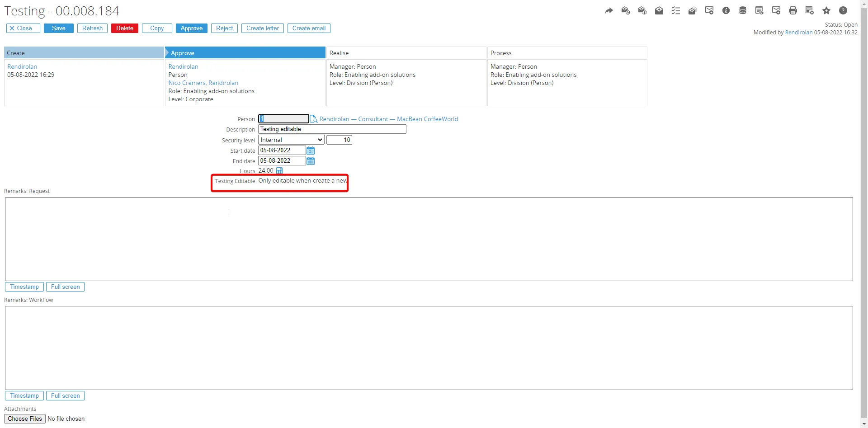Click the Hours calculator icon
Image resolution: width=868 pixels, height=428 pixels.
[x=279, y=171]
